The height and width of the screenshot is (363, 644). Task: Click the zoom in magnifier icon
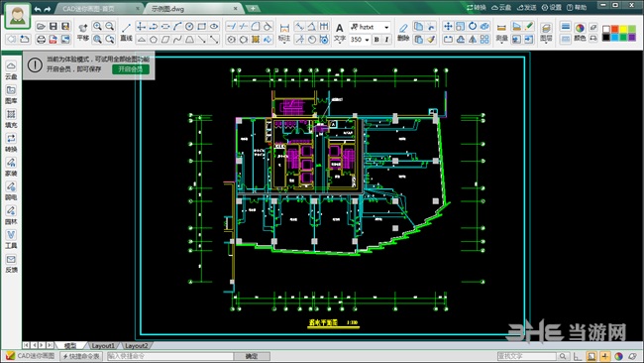(97, 27)
